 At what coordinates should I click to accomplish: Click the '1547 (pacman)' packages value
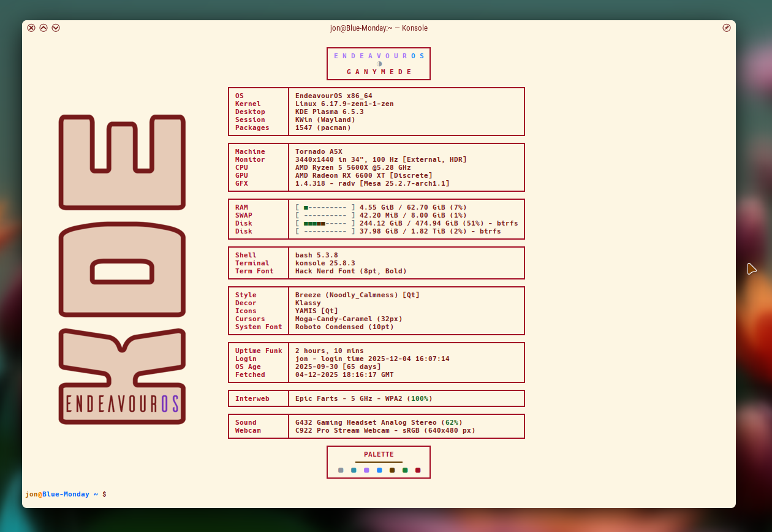[x=323, y=128]
